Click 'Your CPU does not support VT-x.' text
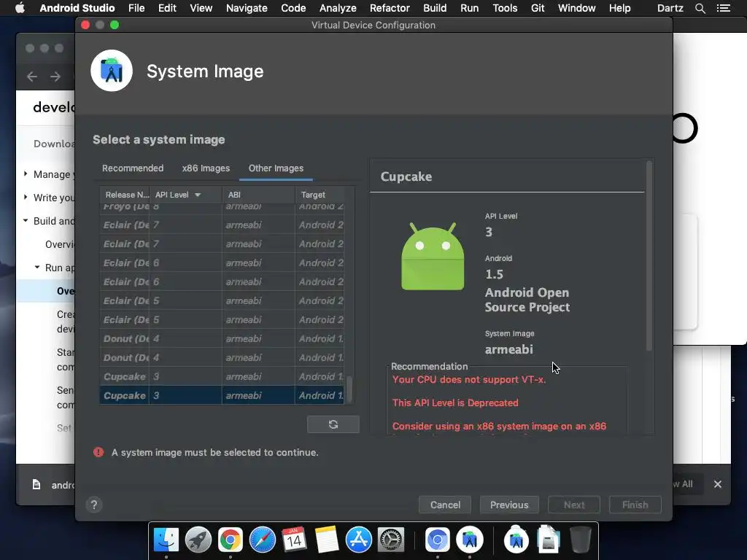Screen dimensions: 747x560 pyautogui.click(x=469, y=379)
